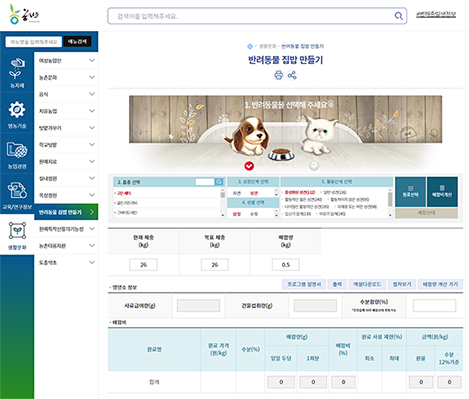Click the beige 배합상태 button
469x399 pixels.
426,213
